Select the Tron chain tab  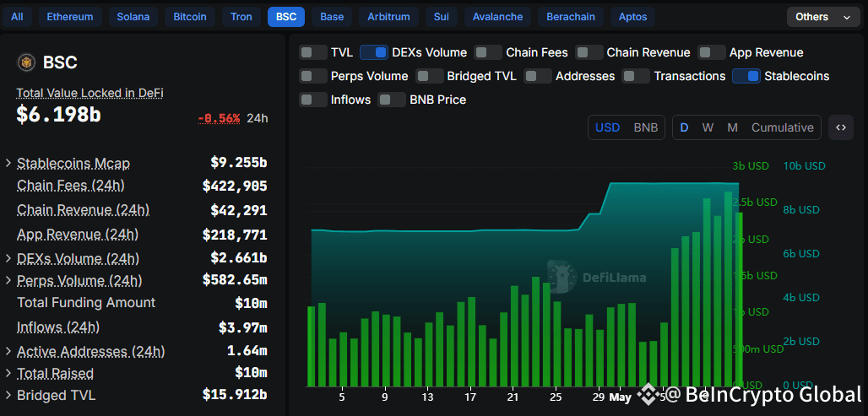pos(241,17)
